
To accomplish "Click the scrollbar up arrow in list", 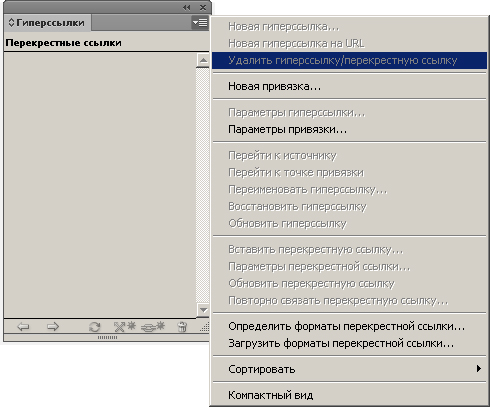I will pos(203,60).
